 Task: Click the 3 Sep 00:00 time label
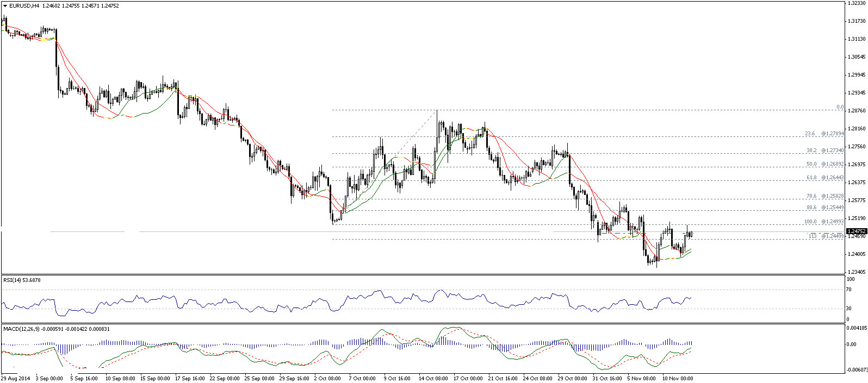(x=49, y=378)
